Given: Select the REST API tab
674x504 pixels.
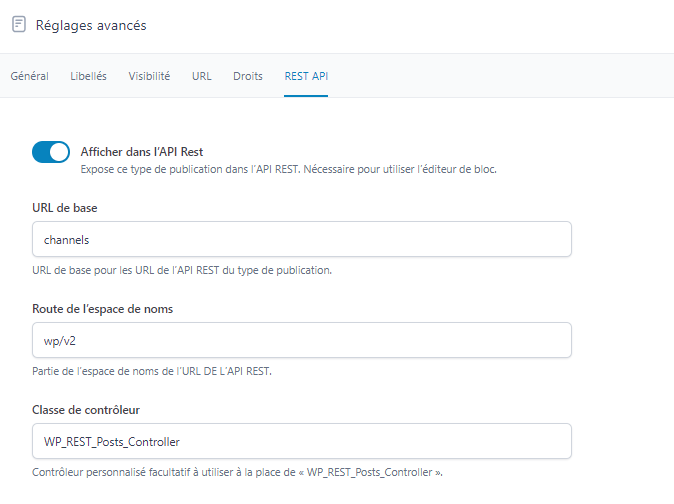Looking at the screenshot, I should tap(306, 76).
